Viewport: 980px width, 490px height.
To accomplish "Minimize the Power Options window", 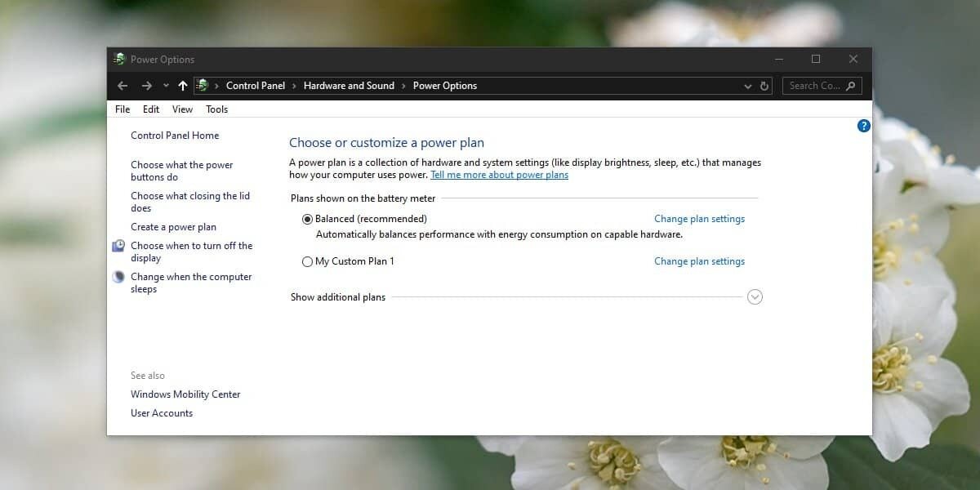I will click(778, 59).
